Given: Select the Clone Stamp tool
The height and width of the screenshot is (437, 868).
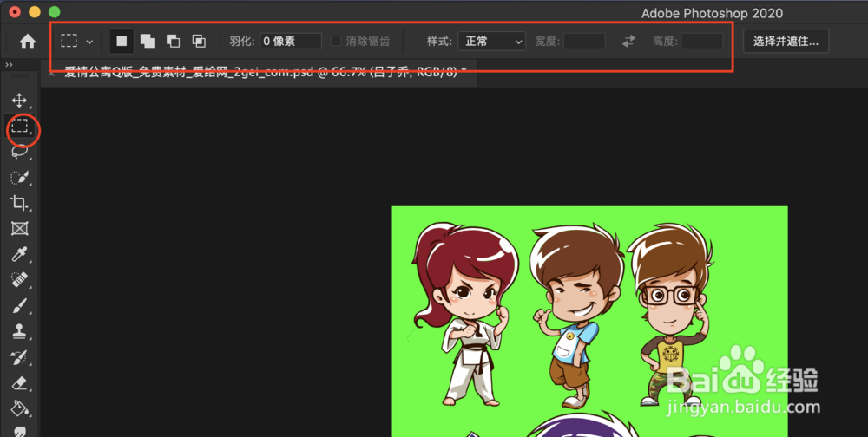Looking at the screenshot, I should [19, 331].
